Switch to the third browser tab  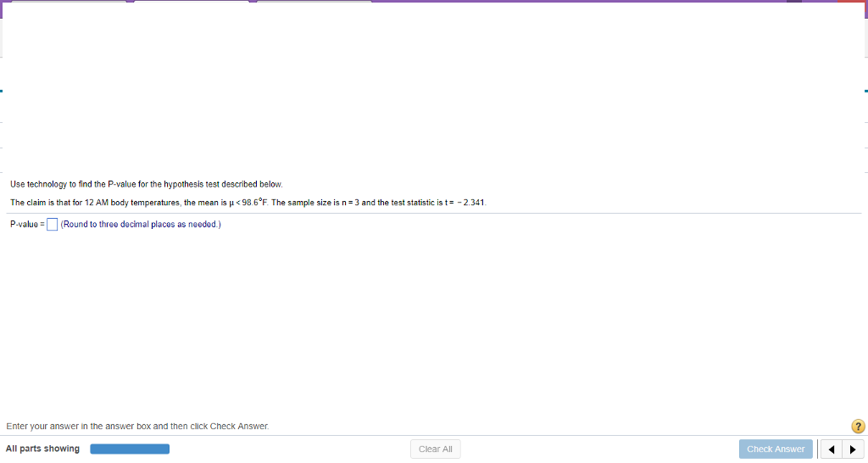[x=314, y=1]
